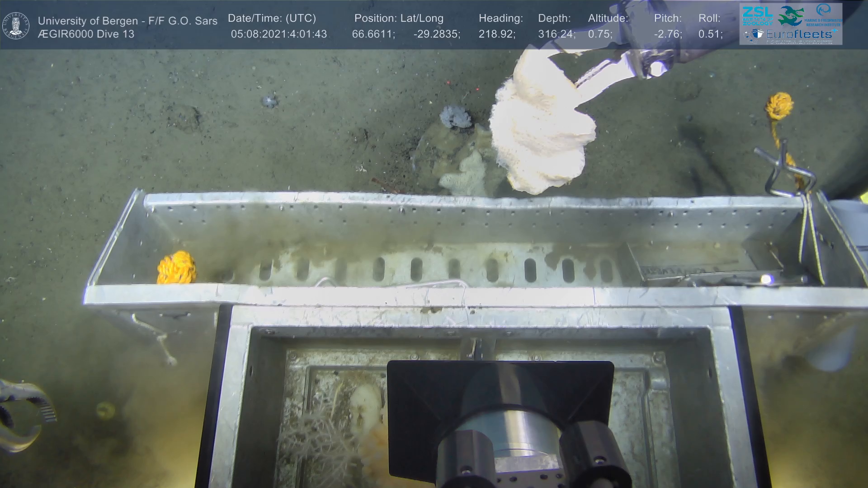Click the Altitude value 0.75
Screen dimensions: 868x488
coord(600,34)
